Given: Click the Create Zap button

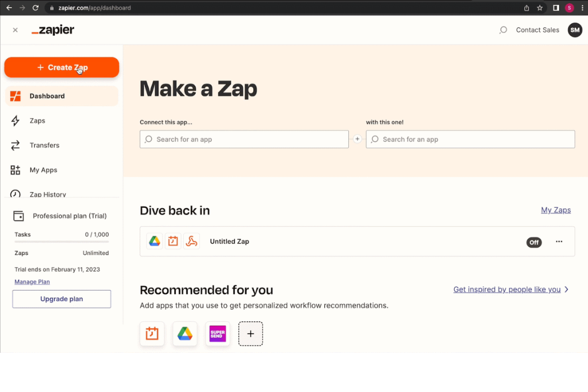Looking at the screenshot, I should [x=62, y=68].
